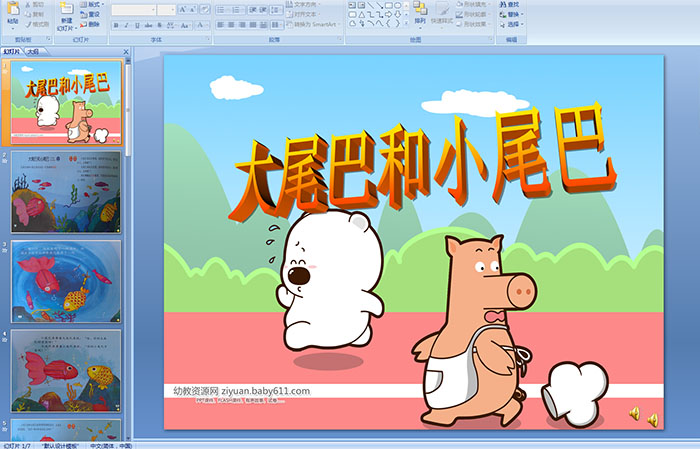This screenshot has width=700, height=449.
Task: Select the right arrow block shape
Action: pos(388,14)
